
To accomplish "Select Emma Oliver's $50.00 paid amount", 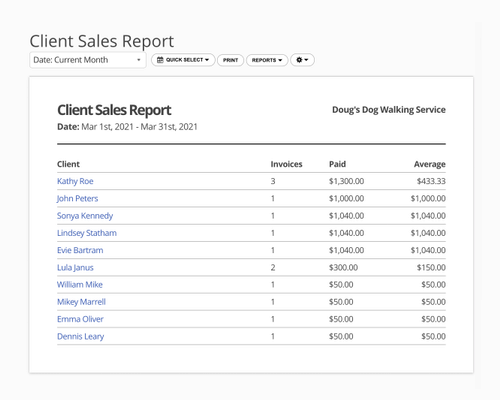I will [341, 319].
